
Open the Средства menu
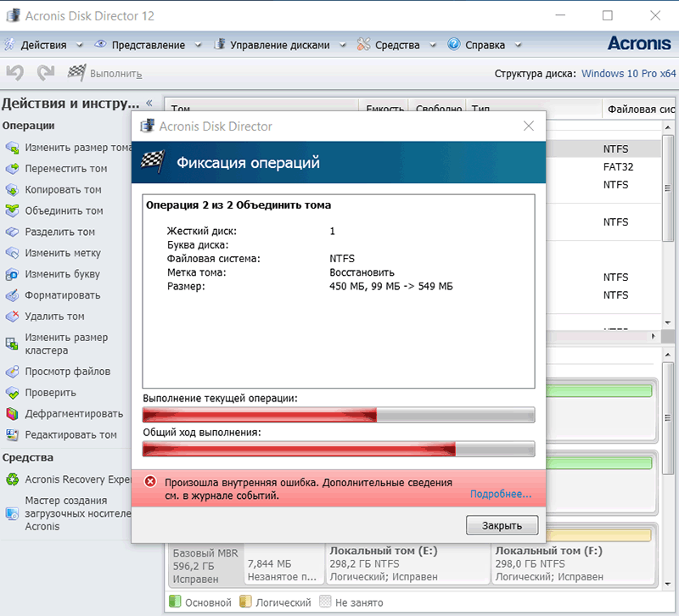pyautogui.click(x=397, y=45)
